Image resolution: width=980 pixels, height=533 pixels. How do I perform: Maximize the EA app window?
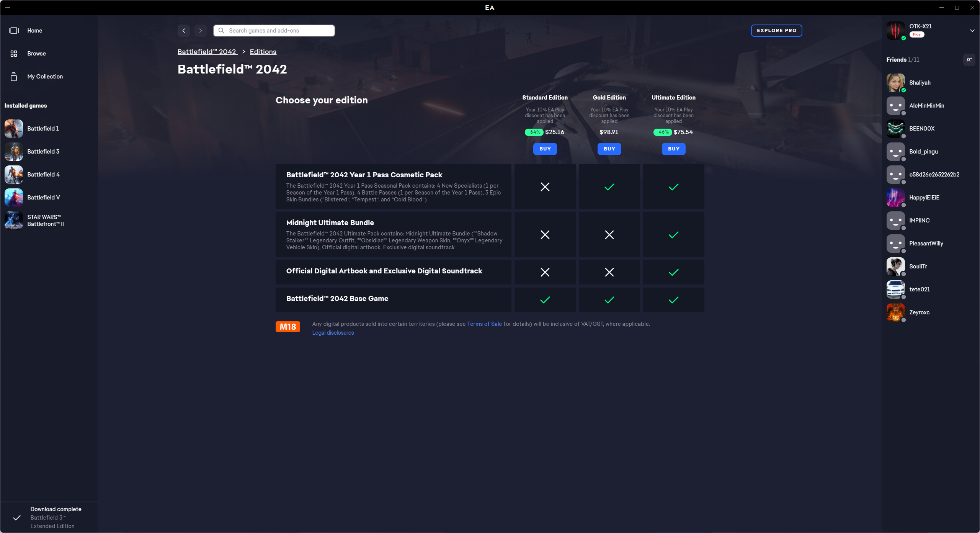(957, 8)
